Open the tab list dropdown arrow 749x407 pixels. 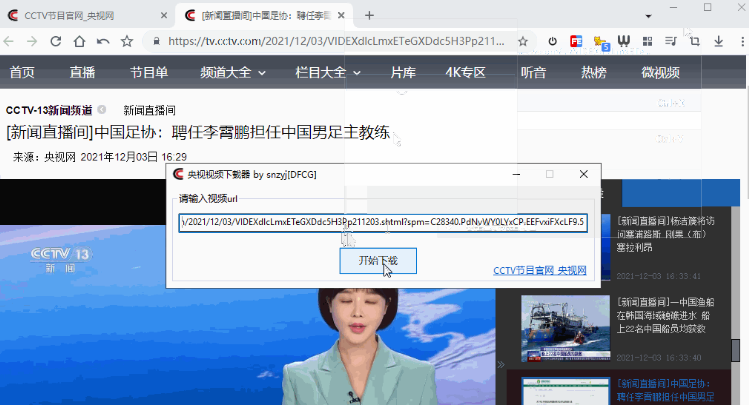648,16
